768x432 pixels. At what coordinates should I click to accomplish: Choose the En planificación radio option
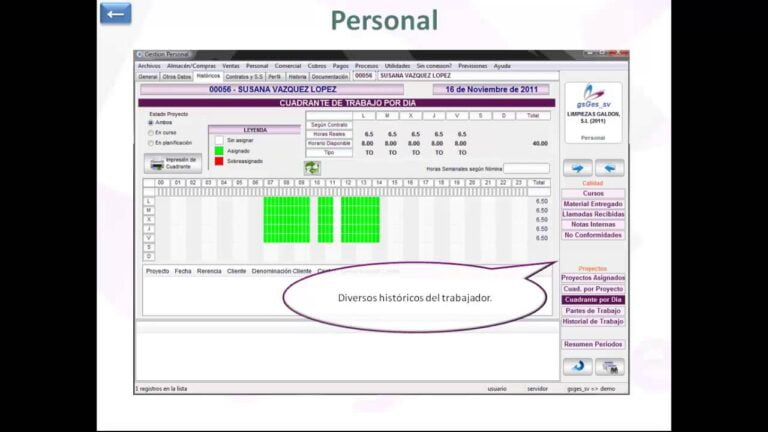click(151, 143)
